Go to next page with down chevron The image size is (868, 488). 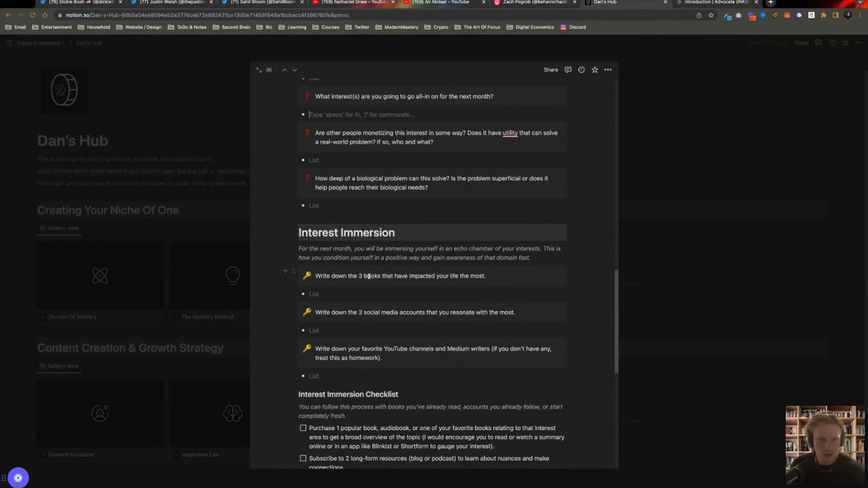point(294,70)
